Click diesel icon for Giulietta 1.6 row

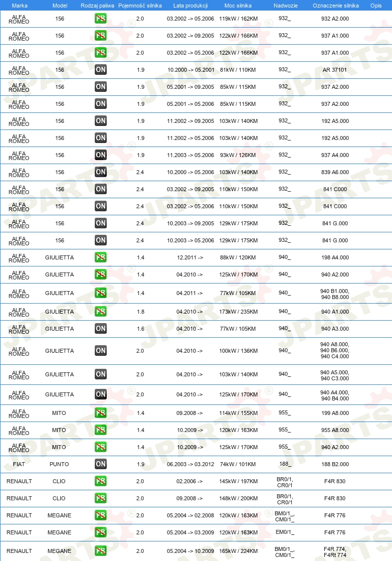[x=101, y=329]
